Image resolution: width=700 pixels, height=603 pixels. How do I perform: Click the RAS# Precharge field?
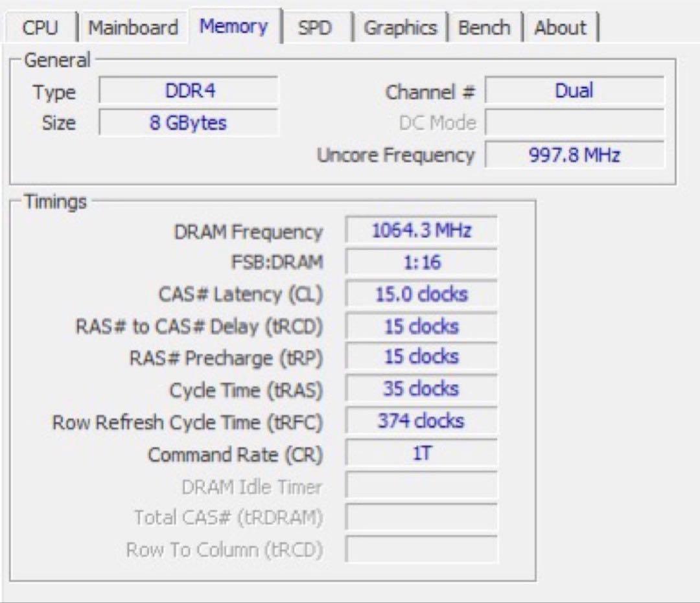421,357
